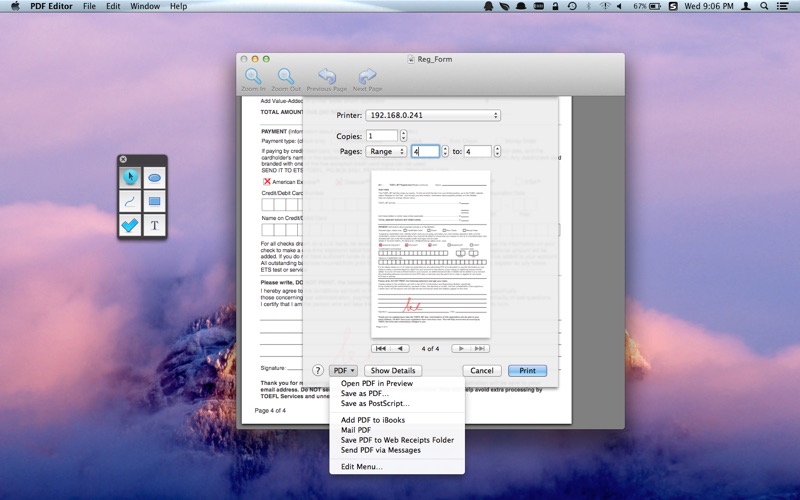This screenshot has height=500, width=800.
Task: Click the Copies stepper arrows
Action: pos(404,136)
